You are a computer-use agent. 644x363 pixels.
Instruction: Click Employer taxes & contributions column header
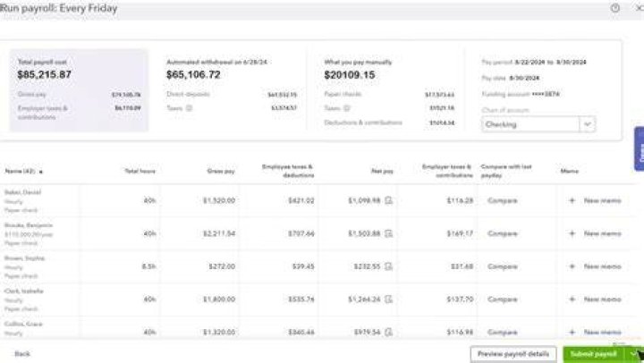[447, 171]
